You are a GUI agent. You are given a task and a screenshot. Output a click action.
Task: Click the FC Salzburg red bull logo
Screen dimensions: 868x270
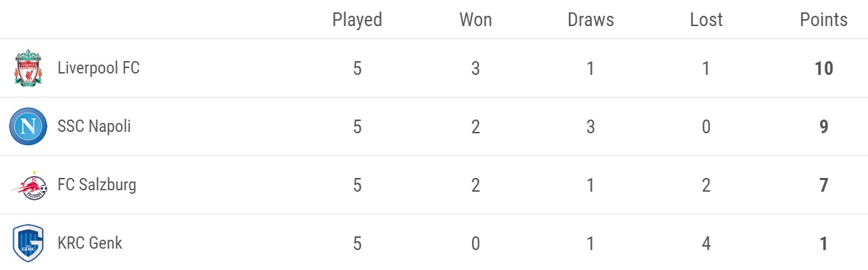30,185
